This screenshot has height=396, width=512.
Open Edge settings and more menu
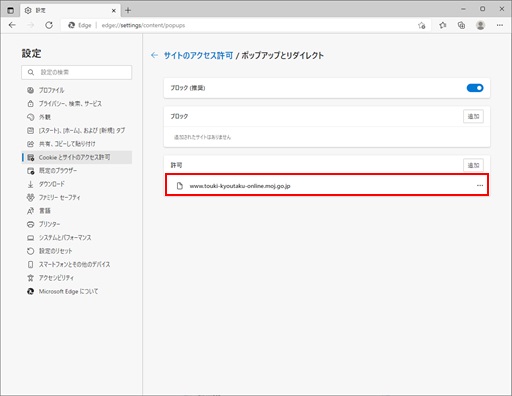(x=500, y=25)
